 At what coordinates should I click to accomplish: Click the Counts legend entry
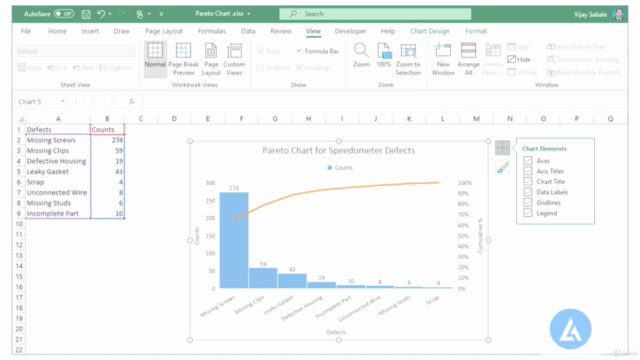coord(340,168)
